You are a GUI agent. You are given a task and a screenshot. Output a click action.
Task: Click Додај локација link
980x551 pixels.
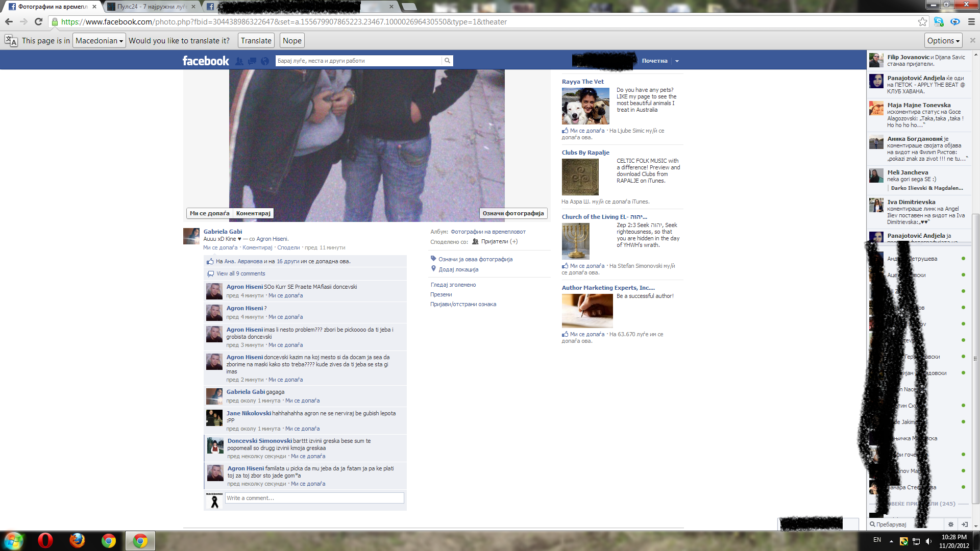(458, 269)
